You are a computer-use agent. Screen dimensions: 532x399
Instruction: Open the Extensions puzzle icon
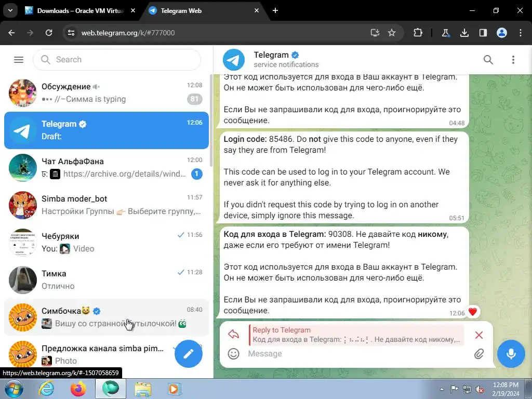pos(418,33)
